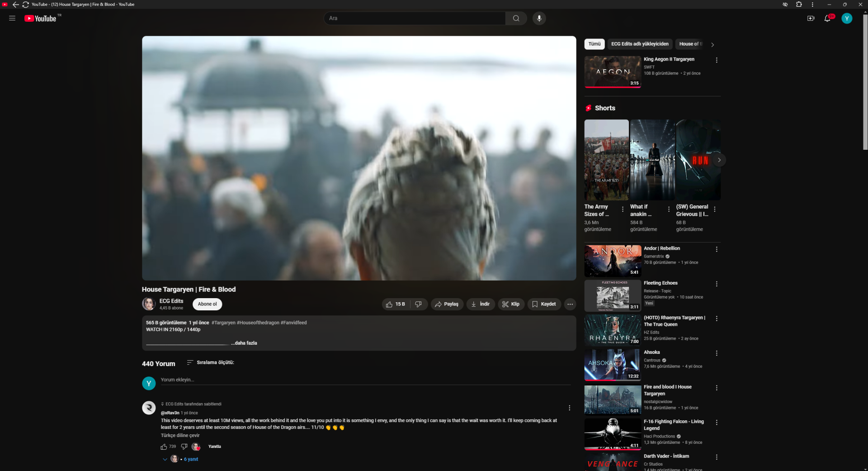The image size is (868, 471).
Task: Open the General Grievous short thumbnail
Action: (698, 160)
